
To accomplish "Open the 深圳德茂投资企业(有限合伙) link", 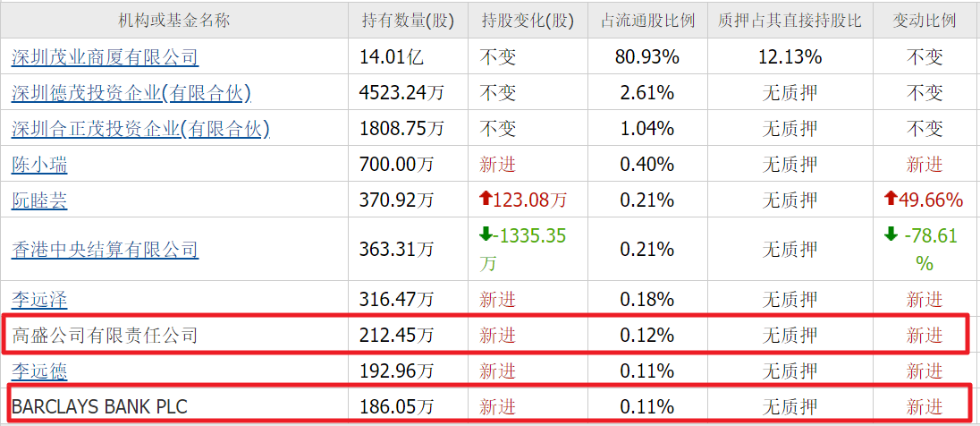I will [131, 93].
